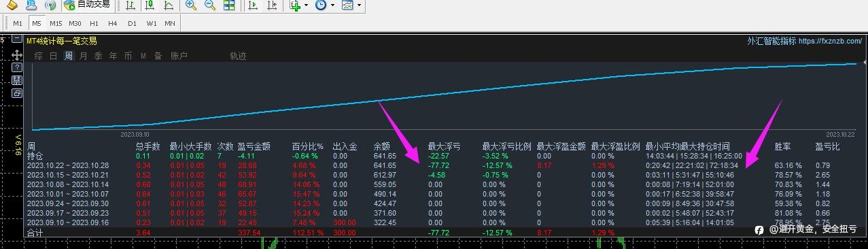Open the clock periods dropdown arrow

[x=332, y=5]
